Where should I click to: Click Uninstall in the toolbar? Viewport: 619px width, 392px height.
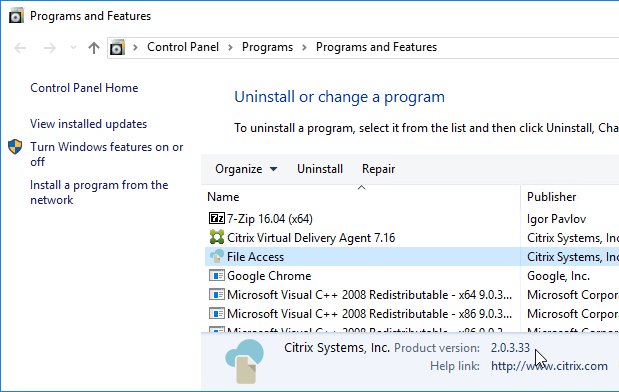(x=320, y=169)
